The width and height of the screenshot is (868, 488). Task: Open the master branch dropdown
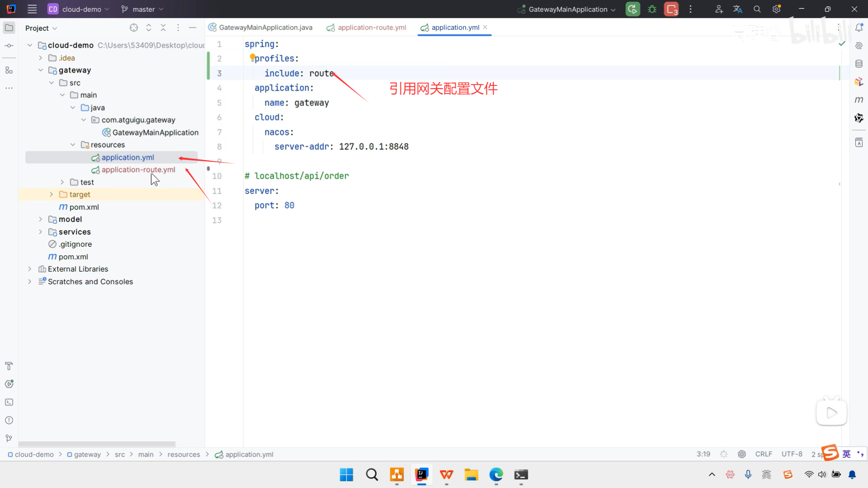pos(143,9)
